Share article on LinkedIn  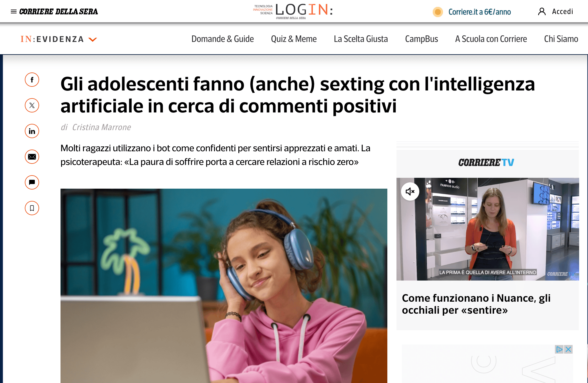tap(32, 131)
